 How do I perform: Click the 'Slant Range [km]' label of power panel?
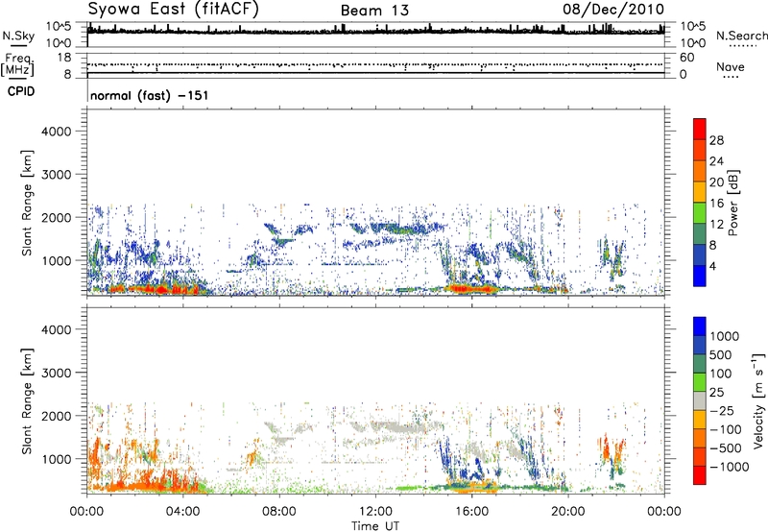28,204
